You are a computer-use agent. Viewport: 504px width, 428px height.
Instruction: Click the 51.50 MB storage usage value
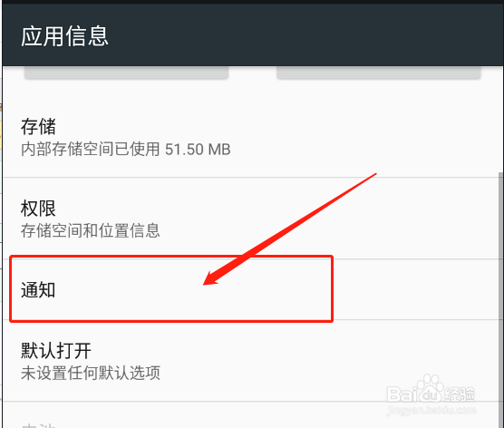[198, 150]
